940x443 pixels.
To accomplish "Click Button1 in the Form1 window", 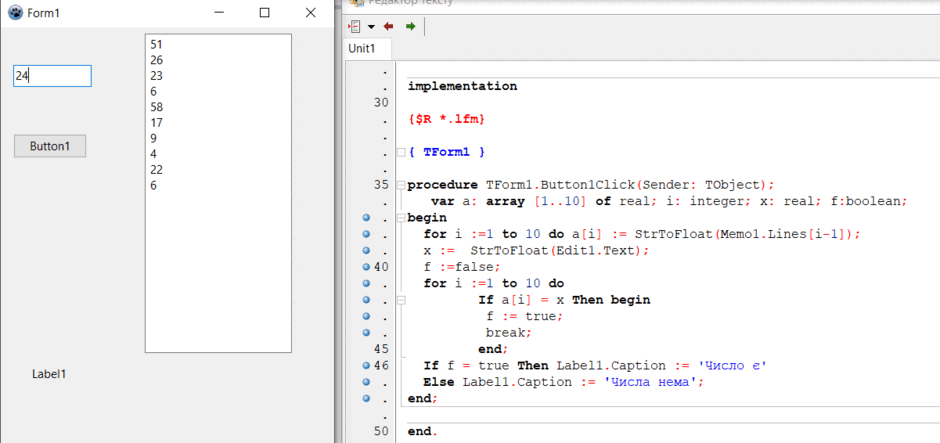I will (50, 146).
